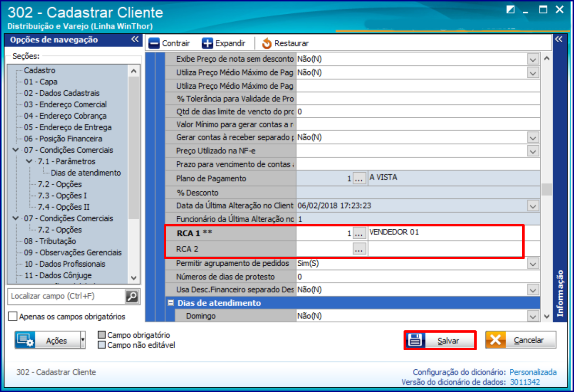574x392 pixels.
Task: Expand the Informação side panel
Action: point(559,39)
